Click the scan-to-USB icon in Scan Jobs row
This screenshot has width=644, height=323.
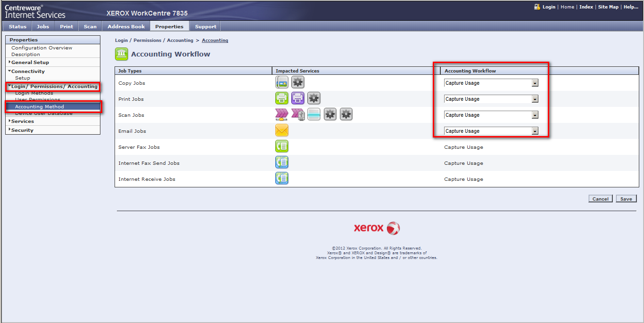(x=297, y=114)
